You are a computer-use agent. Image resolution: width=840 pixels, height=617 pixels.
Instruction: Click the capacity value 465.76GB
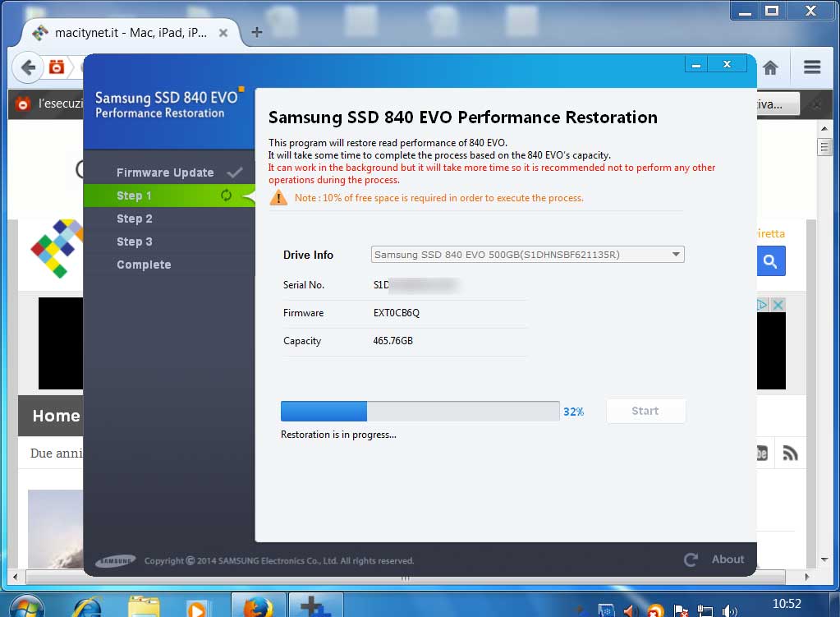(x=392, y=341)
